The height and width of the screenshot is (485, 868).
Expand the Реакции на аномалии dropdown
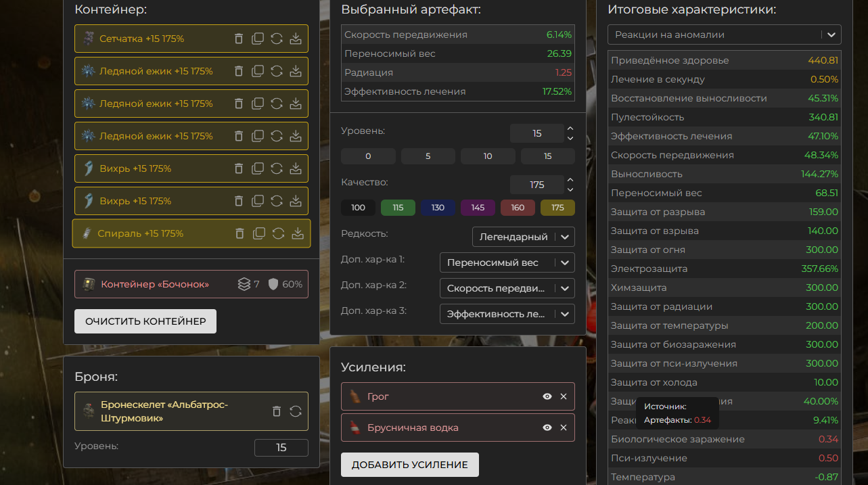pos(724,34)
